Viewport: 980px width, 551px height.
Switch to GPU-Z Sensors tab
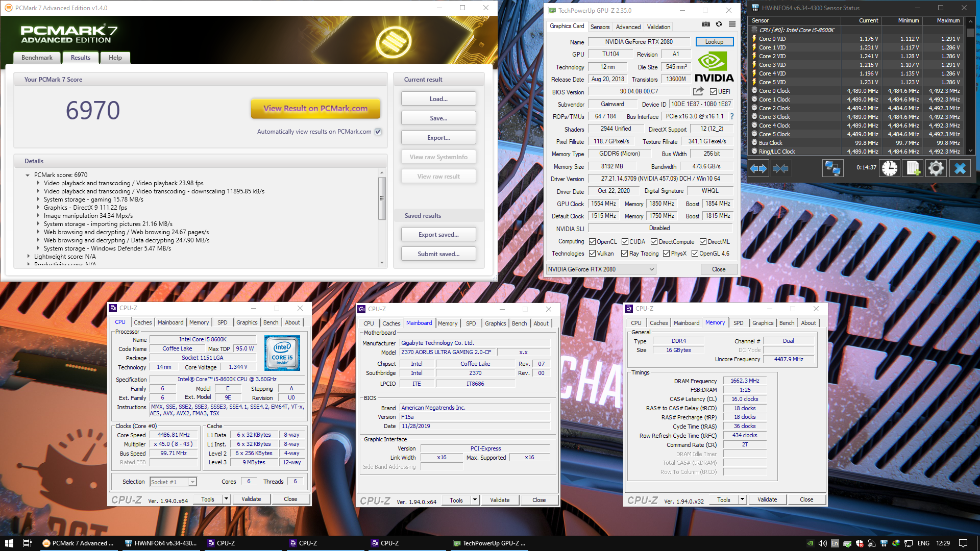point(600,27)
